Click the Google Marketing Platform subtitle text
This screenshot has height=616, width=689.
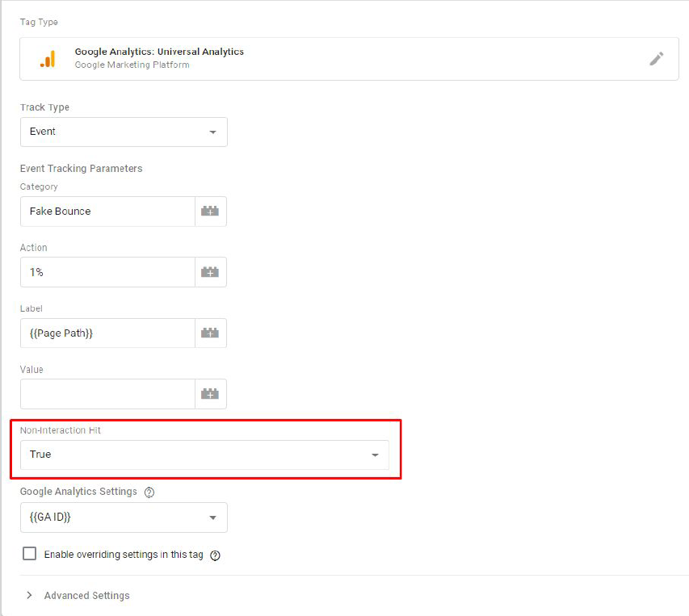coord(132,65)
